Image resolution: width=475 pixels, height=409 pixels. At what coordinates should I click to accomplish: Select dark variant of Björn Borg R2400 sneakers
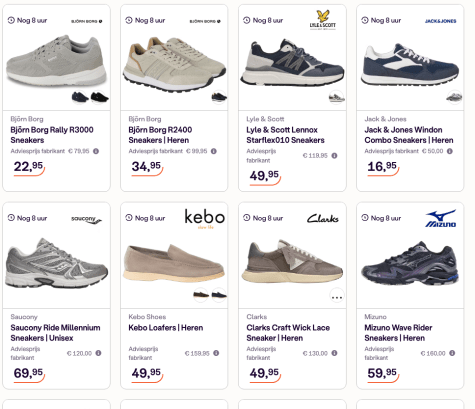[x=219, y=97]
